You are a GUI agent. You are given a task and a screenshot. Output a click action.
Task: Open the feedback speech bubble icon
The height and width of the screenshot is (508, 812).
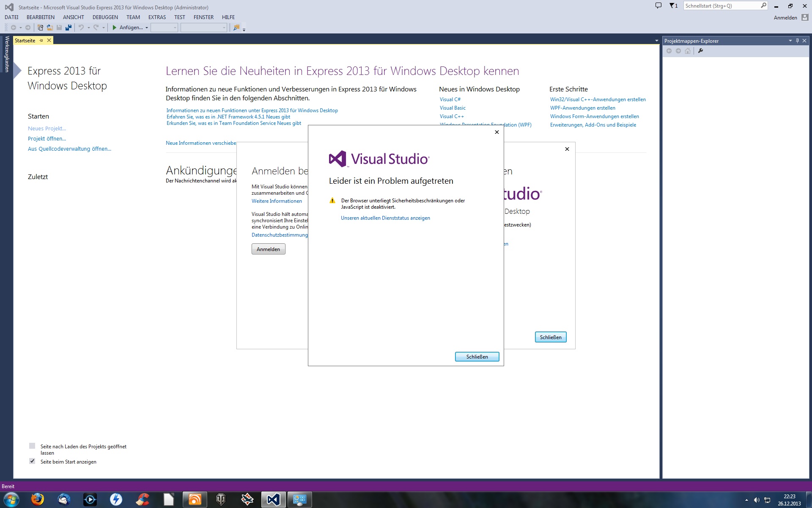[658, 6]
